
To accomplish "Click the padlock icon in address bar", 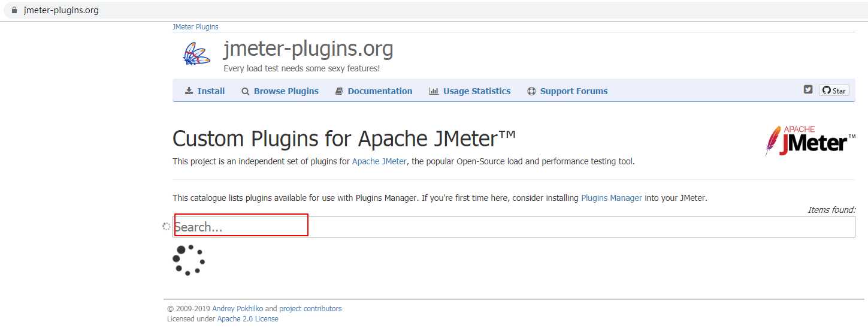I will (15, 10).
